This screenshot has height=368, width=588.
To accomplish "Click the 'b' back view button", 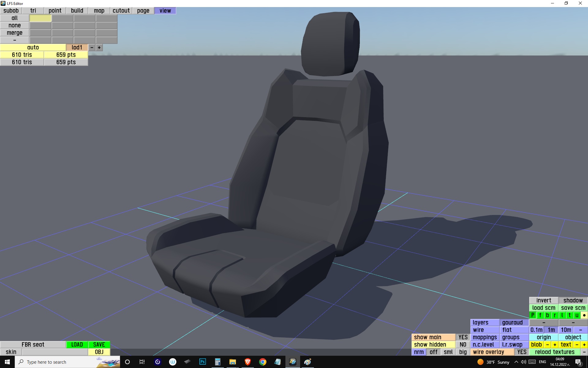I will point(548,315).
